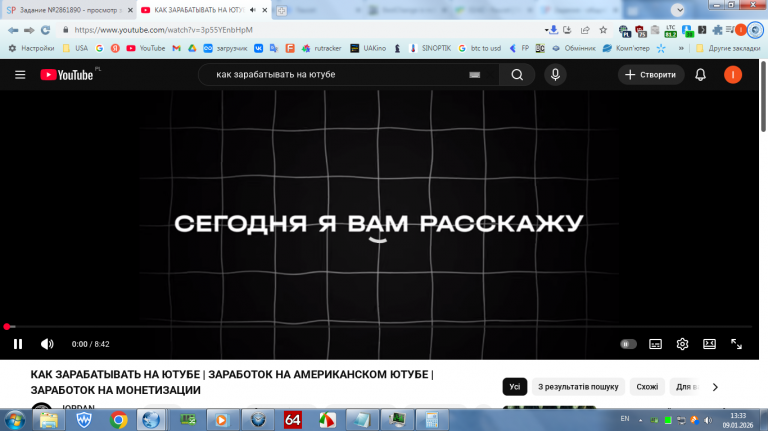The image size is (768, 431).
Task: Open the USA bookmarks folder
Action: [75, 48]
